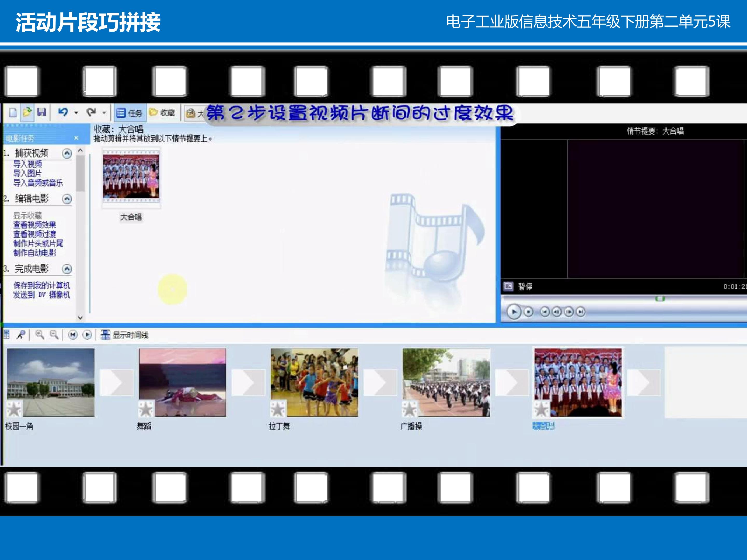Click the effect star on 校园一角 clip

(x=15, y=409)
